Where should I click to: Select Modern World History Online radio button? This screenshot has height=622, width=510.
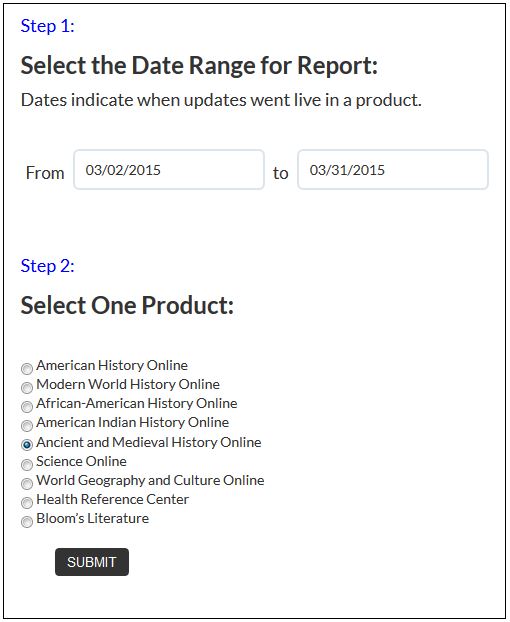tap(27, 388)
